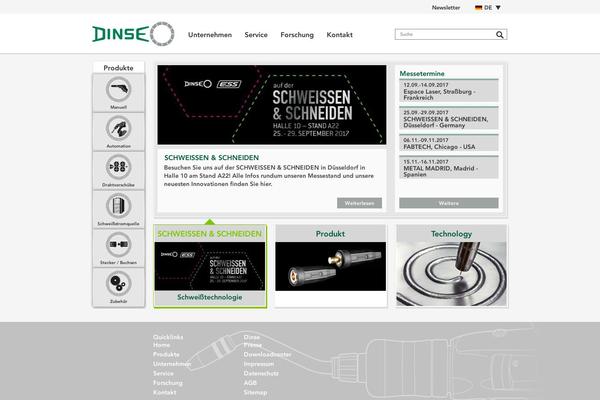Click the Weiterlesen button

359,203
